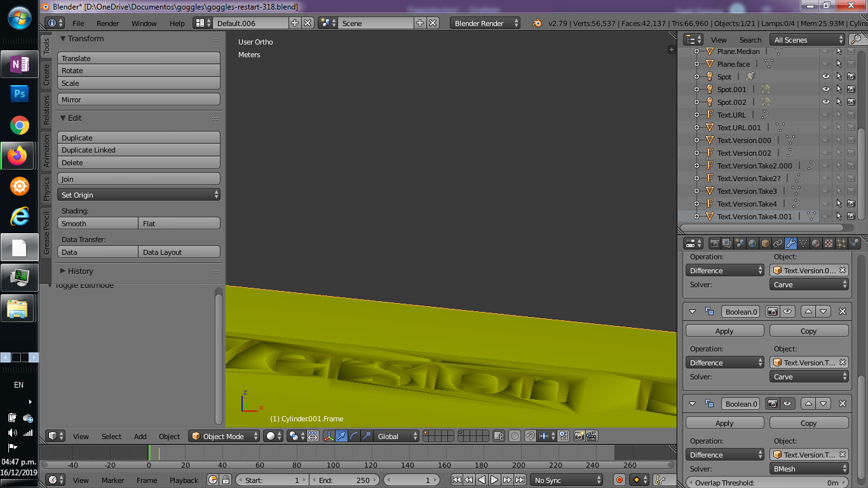Toggle render camera icon for Spot.002
The height and width of the screenshot is (488, 868).
pos(851,102)
